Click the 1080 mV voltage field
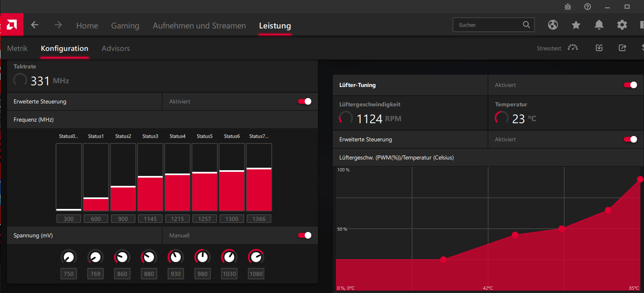 point(256,274)
